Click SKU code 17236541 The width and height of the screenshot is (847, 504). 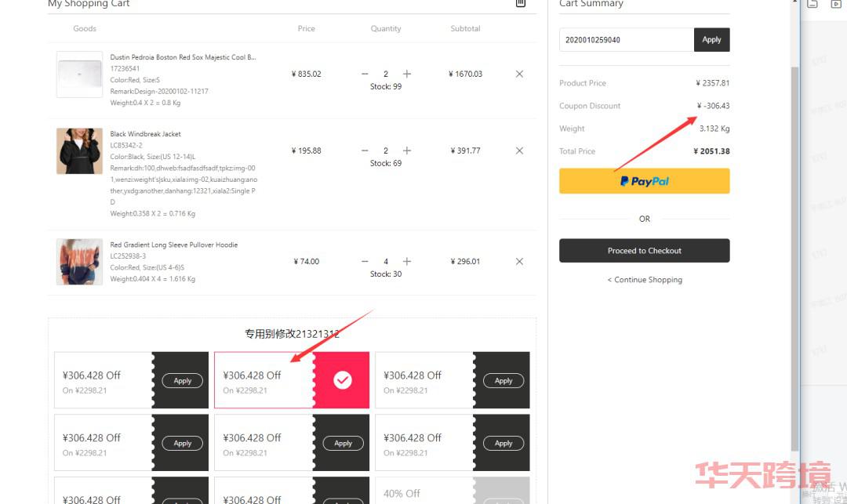coord(125,68)
